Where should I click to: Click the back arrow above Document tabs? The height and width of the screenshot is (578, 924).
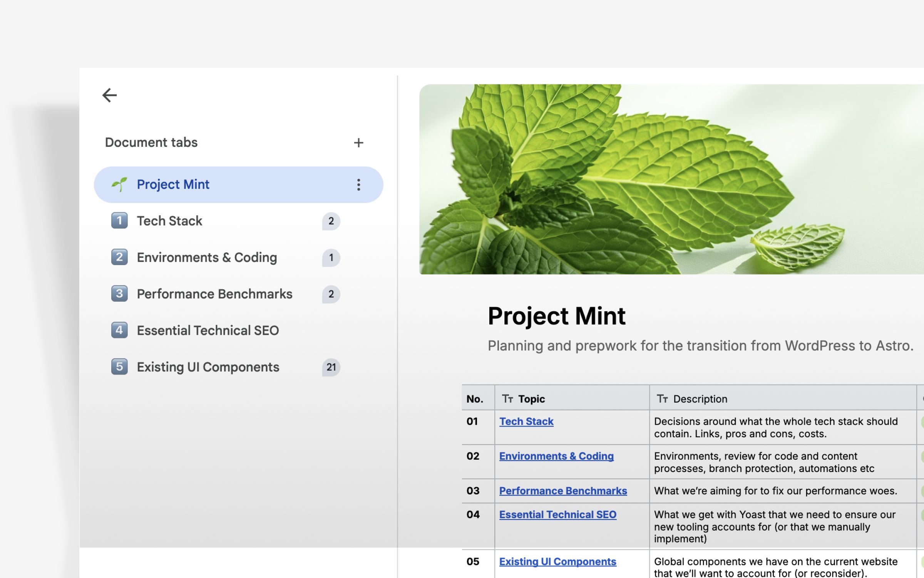[x=109, y=95]
